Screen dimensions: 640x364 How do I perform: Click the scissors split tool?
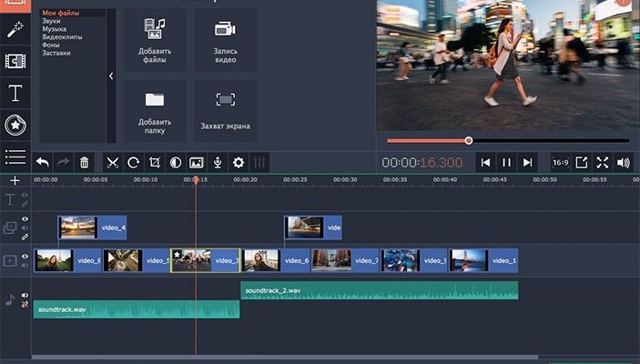113,163
